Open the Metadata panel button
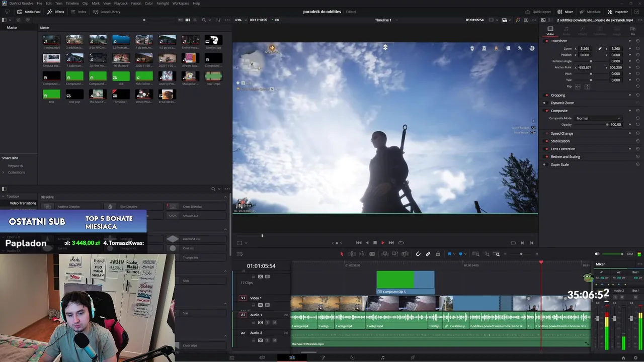 click(590, 12)
